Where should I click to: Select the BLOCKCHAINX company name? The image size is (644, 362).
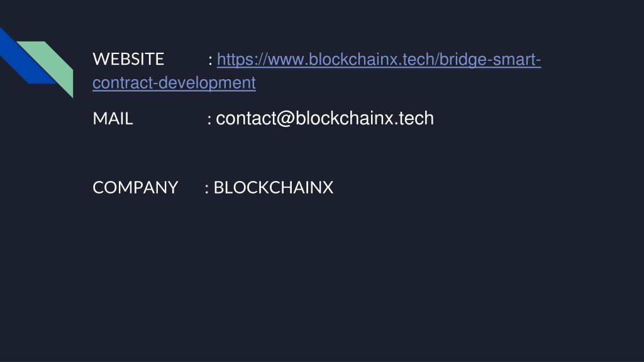click(x=274, y=187)
